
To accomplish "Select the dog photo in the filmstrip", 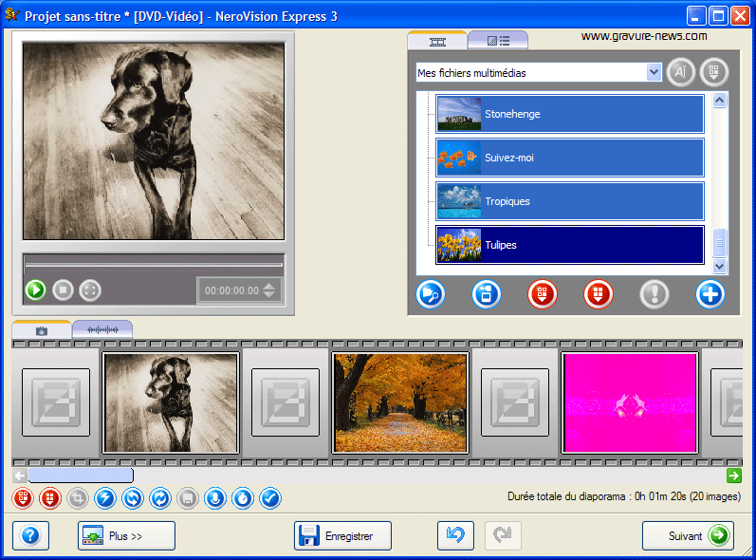I will pos(171,402).
